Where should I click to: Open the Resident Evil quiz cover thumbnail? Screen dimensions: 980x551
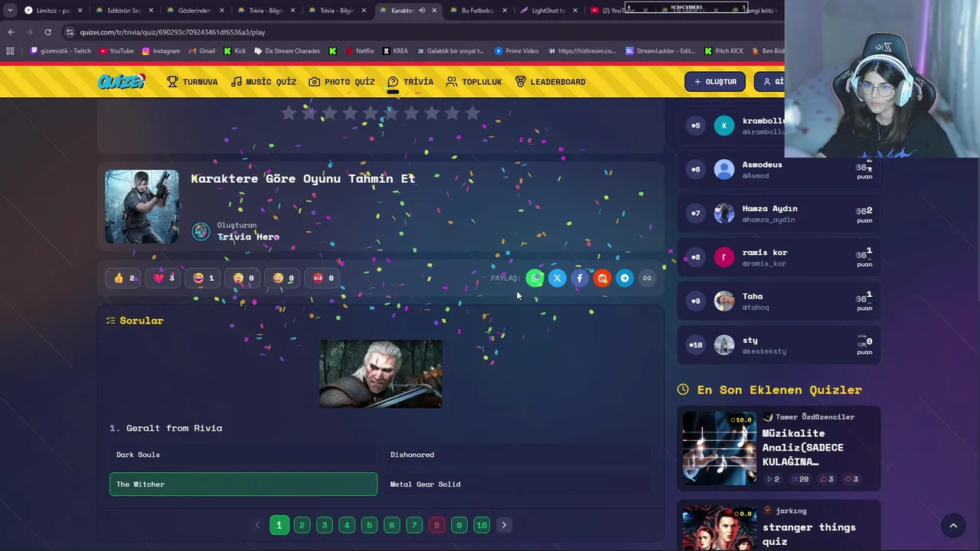coord(142,207)
